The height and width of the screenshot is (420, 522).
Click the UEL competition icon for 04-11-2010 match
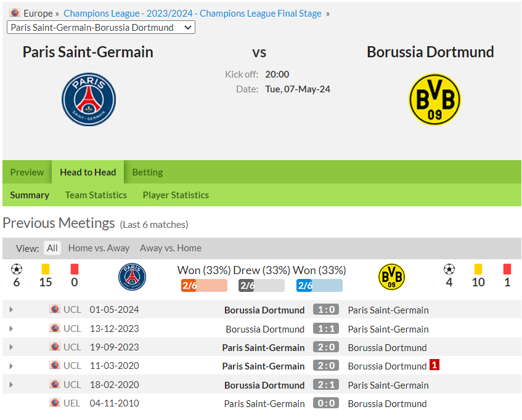point(55,403)
